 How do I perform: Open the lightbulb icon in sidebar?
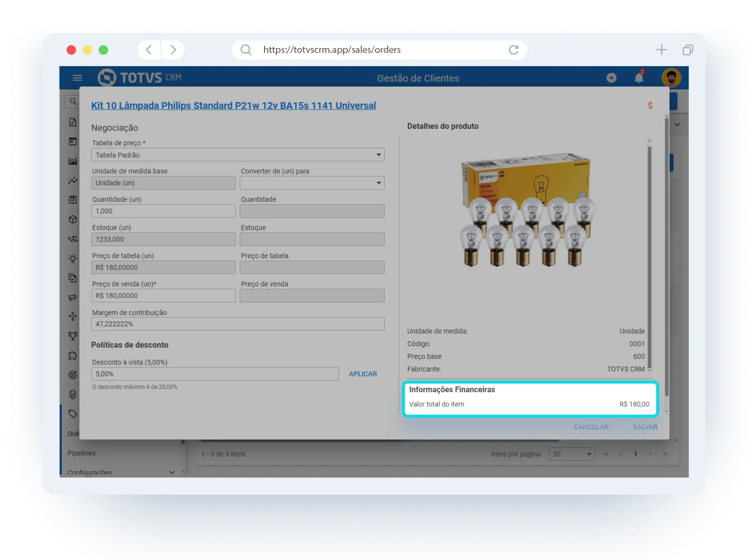point(73,258)
